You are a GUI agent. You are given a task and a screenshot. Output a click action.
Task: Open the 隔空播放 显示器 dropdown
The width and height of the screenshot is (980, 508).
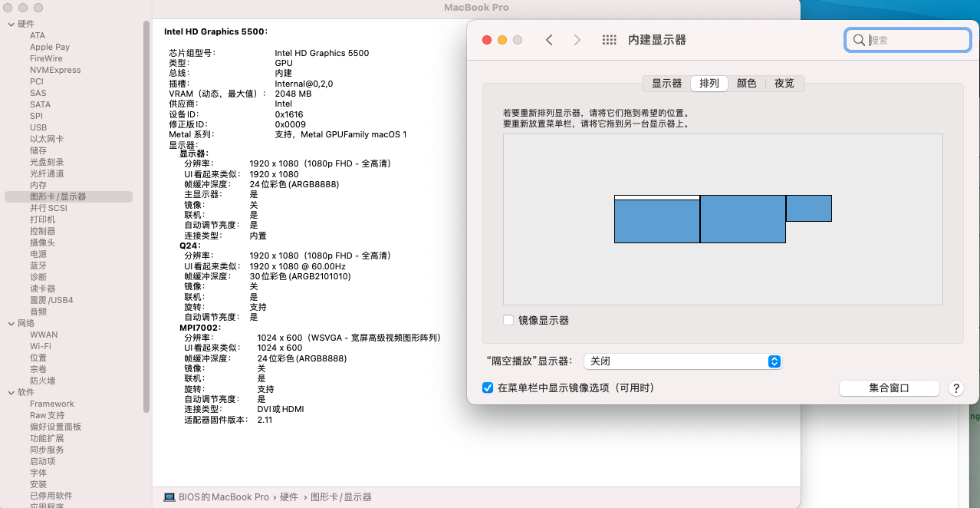point(682,361)
